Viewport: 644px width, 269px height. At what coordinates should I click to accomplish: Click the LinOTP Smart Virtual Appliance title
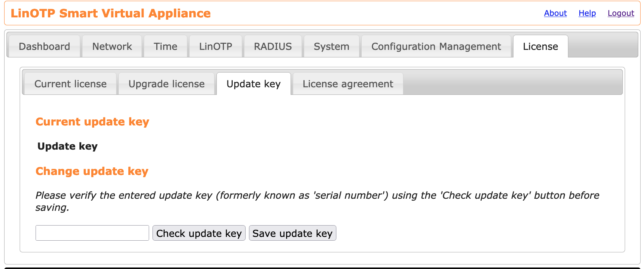pos(110,13)
